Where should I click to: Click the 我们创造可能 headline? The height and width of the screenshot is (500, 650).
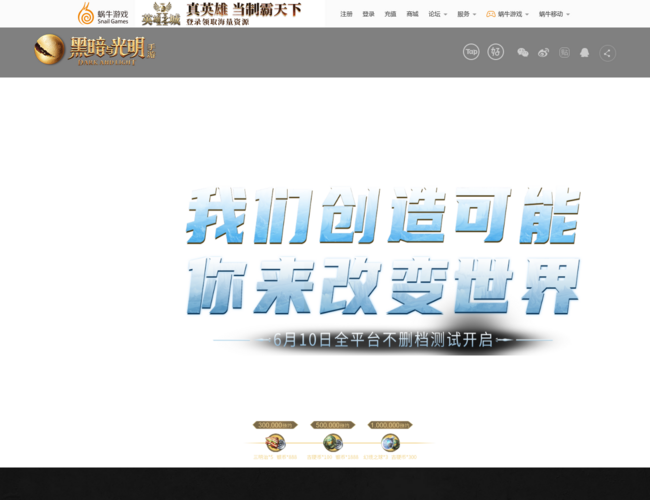point(383,215)
